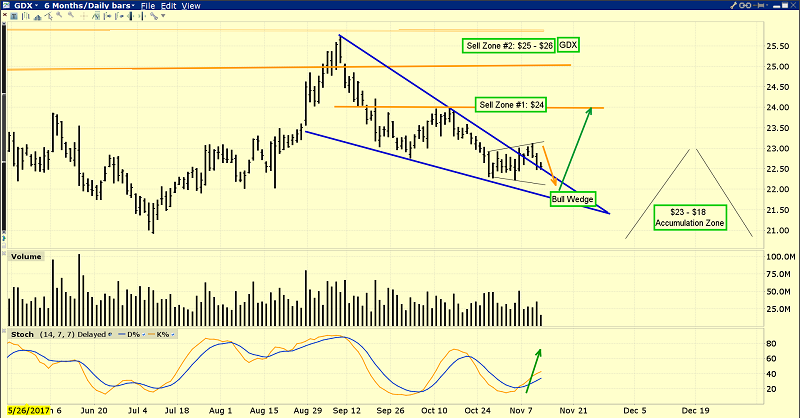The height and width of the screenshot is (418, 800).
Task: Click the second magnifier zoom icon
Action: [71, 15]
